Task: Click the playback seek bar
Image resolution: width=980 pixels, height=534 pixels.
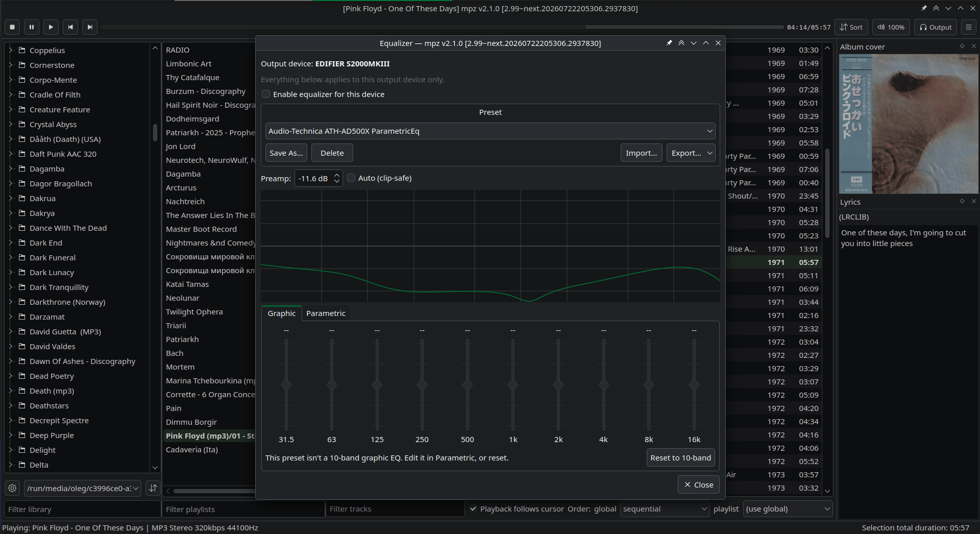Action: point(442,27)
